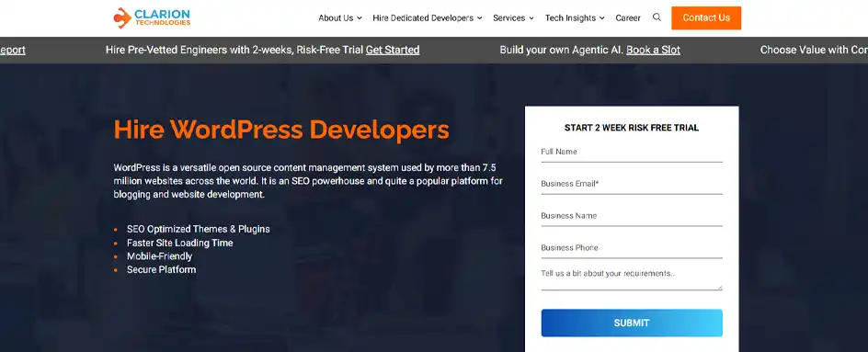868x352 pixels.
Task: Follow the Get Started banner link
Action: click(x=393, y=50)
